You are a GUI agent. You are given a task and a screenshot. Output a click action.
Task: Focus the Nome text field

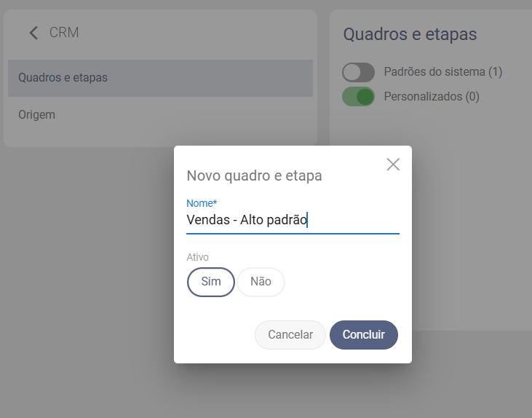293,220
